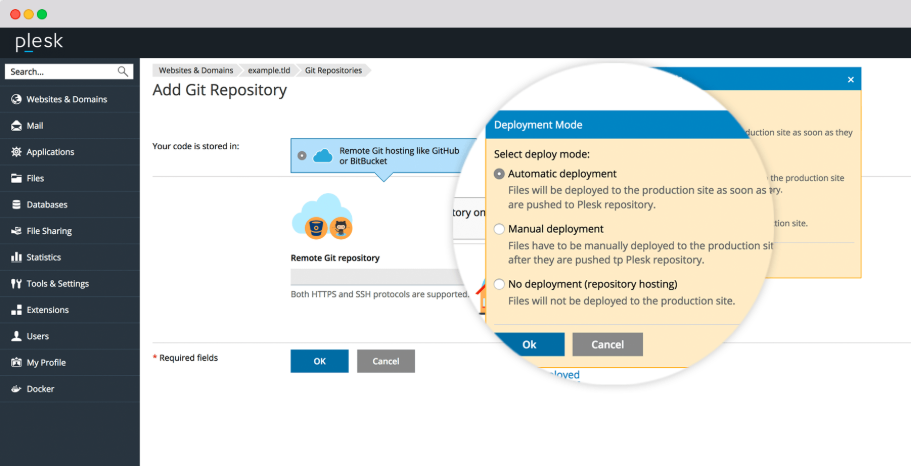Click Ok in Deployment Mode dialog

(529, 345)
